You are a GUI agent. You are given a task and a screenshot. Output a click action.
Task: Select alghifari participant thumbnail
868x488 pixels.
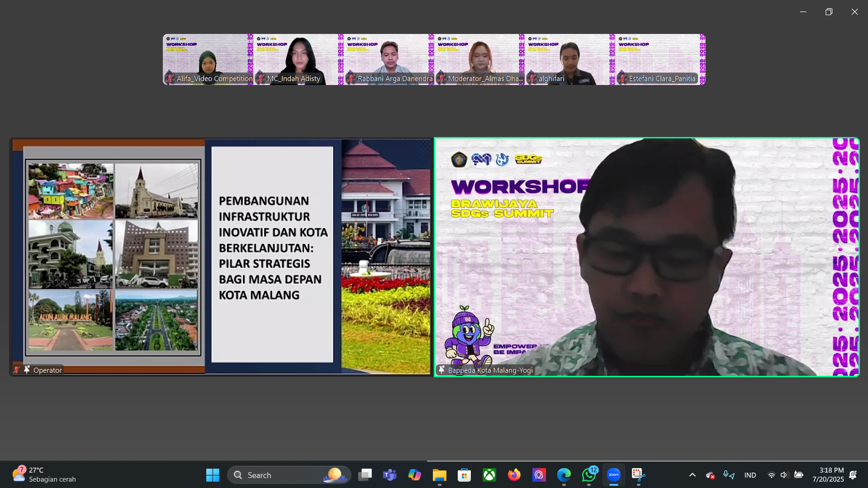569,59
